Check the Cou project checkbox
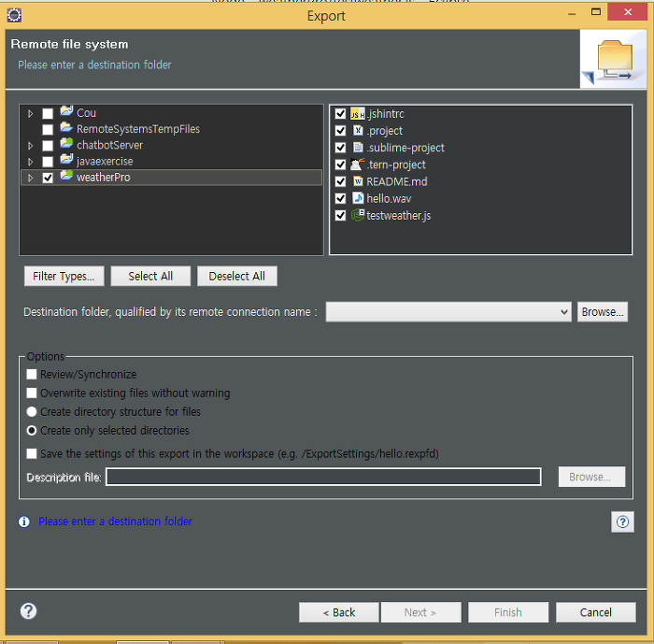This screenshot has width=654, height=644. (48, 113)
